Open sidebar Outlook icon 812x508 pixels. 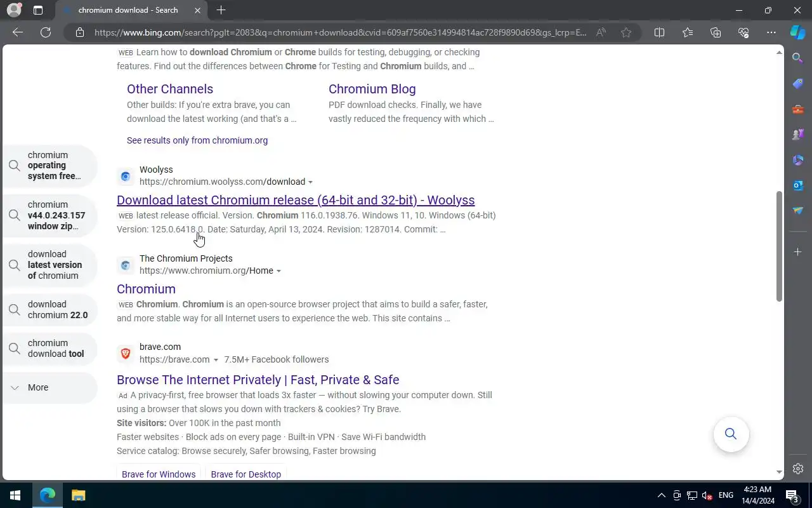coord(798,185)
